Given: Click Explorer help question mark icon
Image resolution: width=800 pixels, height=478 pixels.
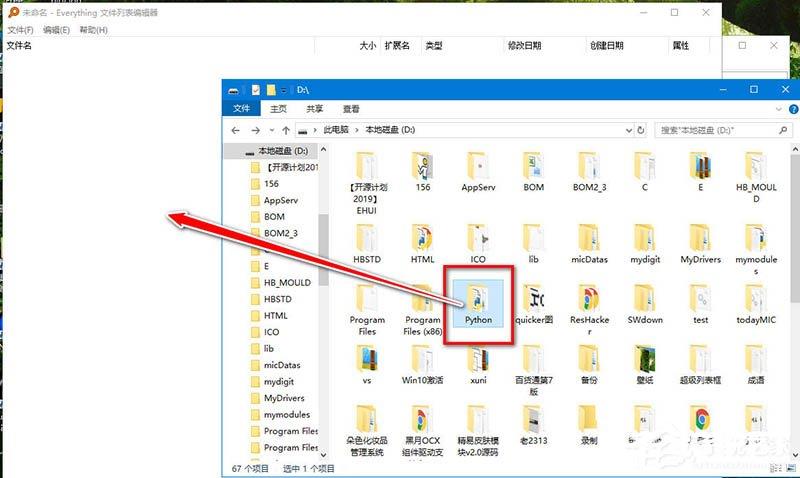Looking at the screenshot, I should [793, 109].
